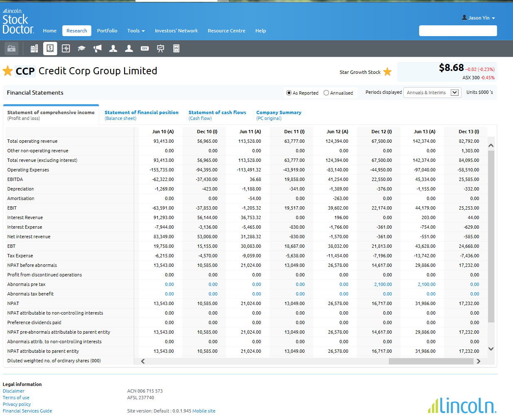Click the filing cabinet icon
This screenshot has width=513, height=420.
click(x=176, y=49)
